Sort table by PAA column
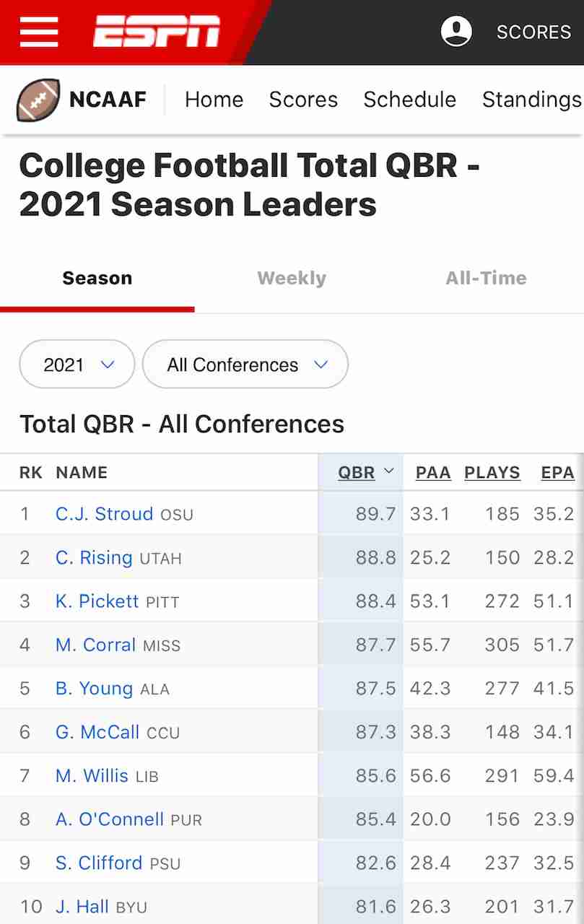 (433, 473)
